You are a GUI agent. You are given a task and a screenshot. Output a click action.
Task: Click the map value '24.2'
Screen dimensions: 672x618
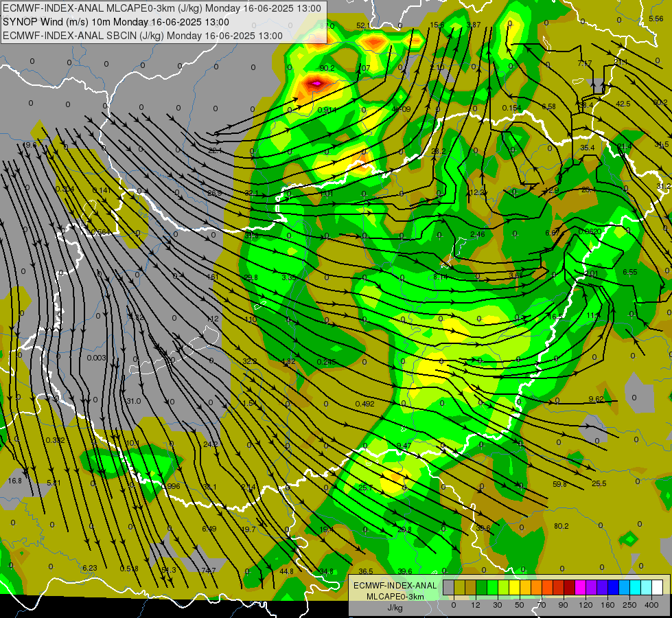pos(211,444)
